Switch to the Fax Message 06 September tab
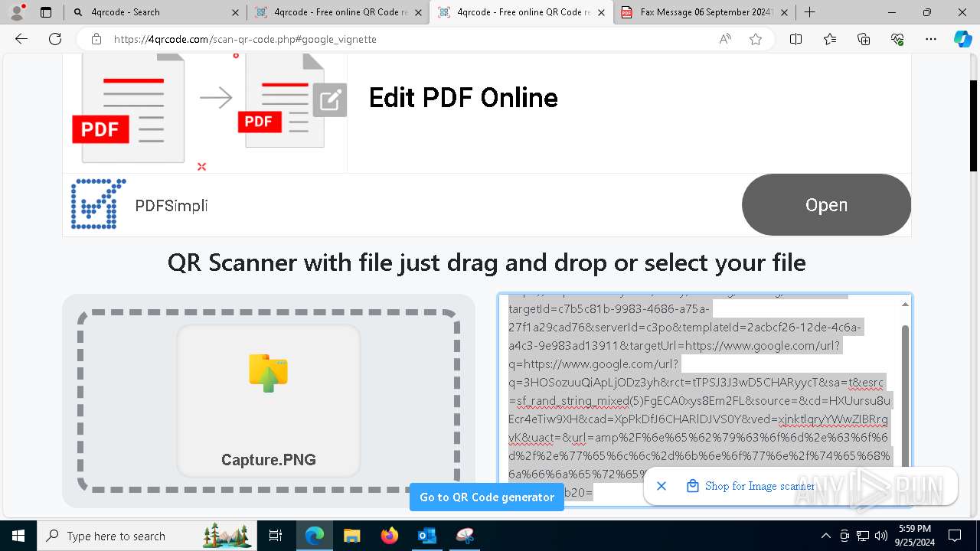Image resolution: width=980 pixels, height=551 pixels. pyautogui.click(x=704, y=12)
